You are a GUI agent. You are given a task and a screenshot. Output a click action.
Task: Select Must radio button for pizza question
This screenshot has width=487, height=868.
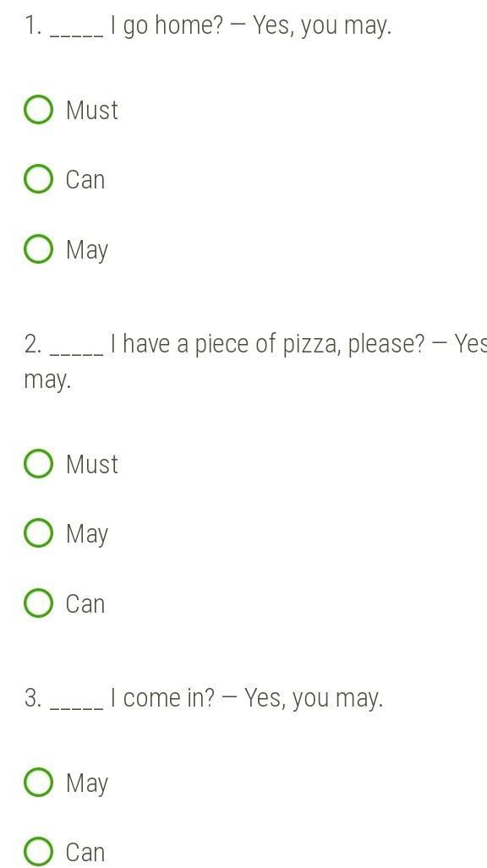(x=39, y=464)
